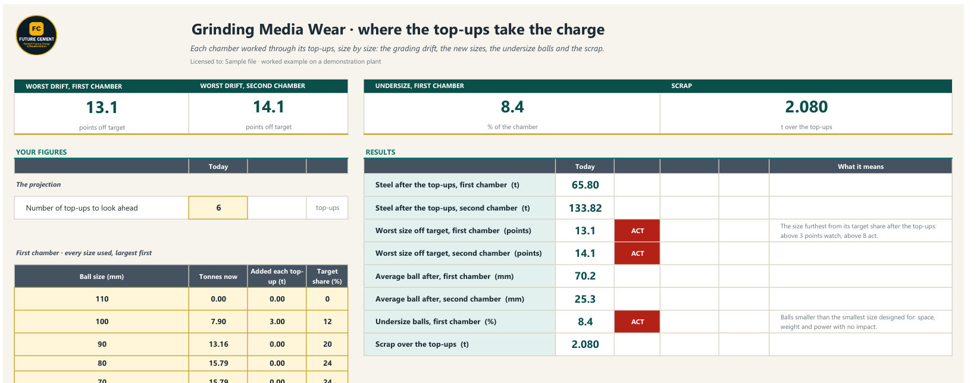The image size is (980, 383).
Task: Click the 'Undersize, first chamber' card header
Action: click(x=512, y=86)
